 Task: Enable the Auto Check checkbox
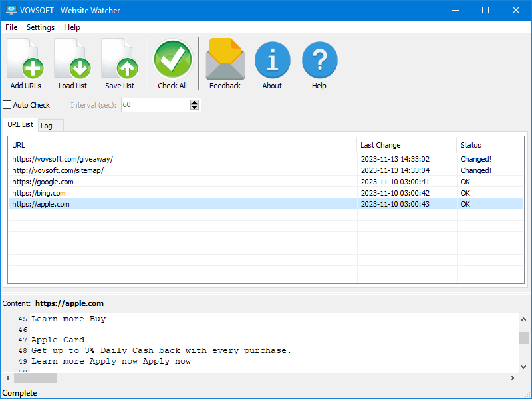(x=7, y=104)
